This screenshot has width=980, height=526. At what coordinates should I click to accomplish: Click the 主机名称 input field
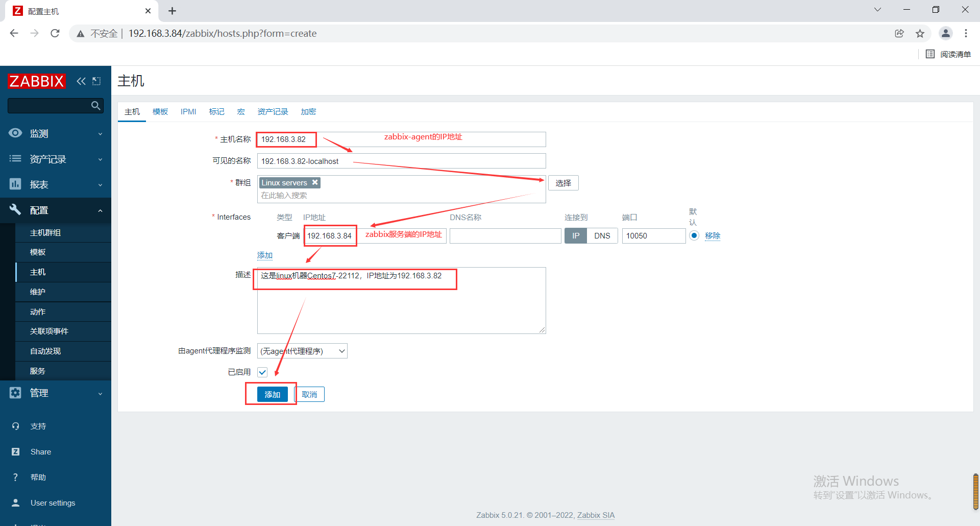[401, 139]
